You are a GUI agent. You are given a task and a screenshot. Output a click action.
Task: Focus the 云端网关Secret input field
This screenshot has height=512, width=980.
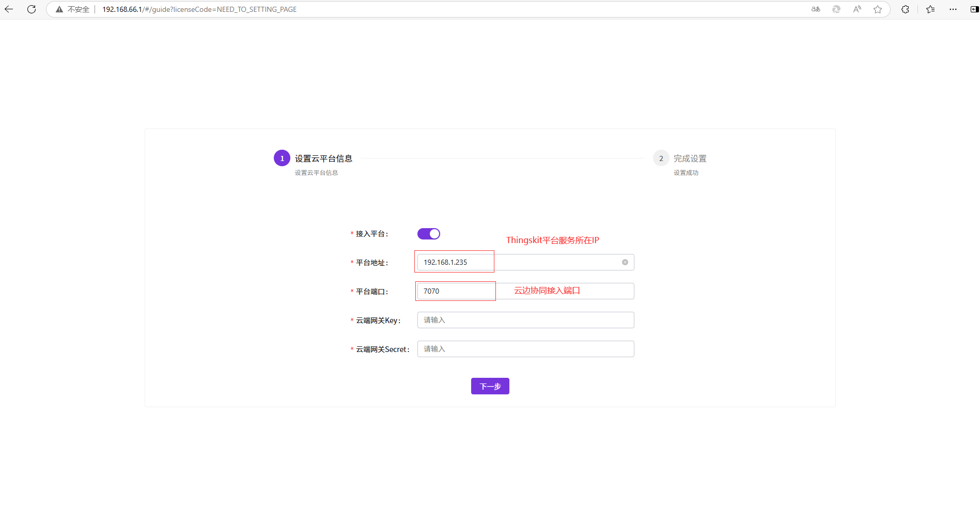tap(525, 349)
